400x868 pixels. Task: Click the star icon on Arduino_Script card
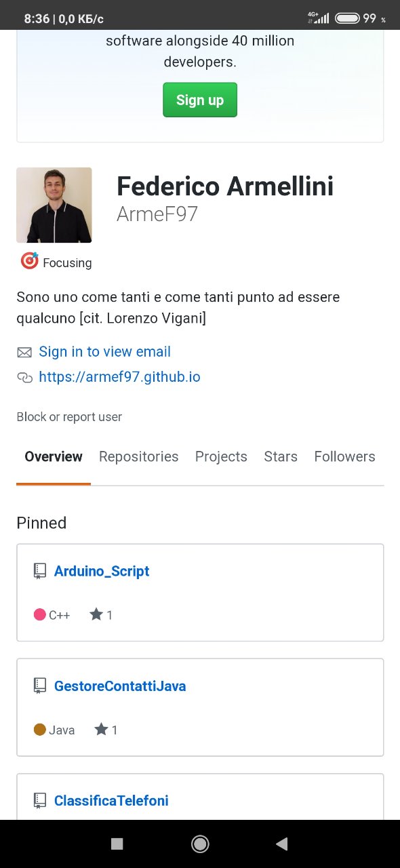click(96, 614)
